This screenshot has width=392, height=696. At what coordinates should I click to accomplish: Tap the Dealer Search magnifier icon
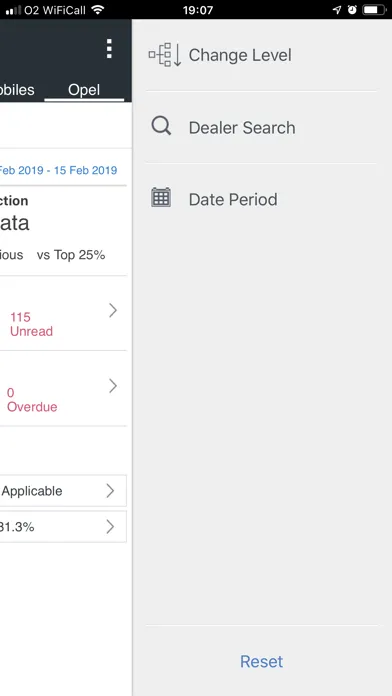tap(161, 126)
